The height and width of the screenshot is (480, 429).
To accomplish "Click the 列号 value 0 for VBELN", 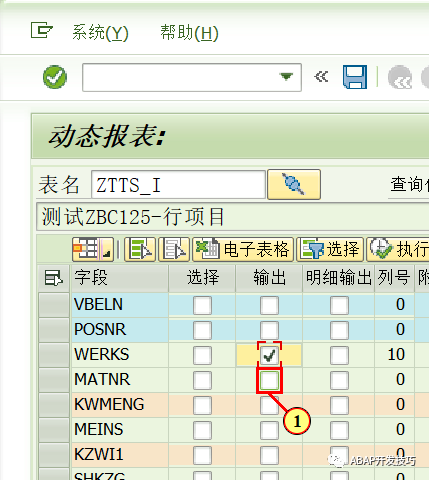I will pos(394,305).
